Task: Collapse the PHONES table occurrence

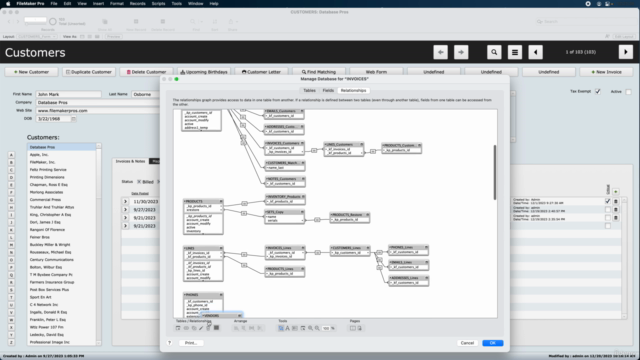Action: (x=221, y=295)
